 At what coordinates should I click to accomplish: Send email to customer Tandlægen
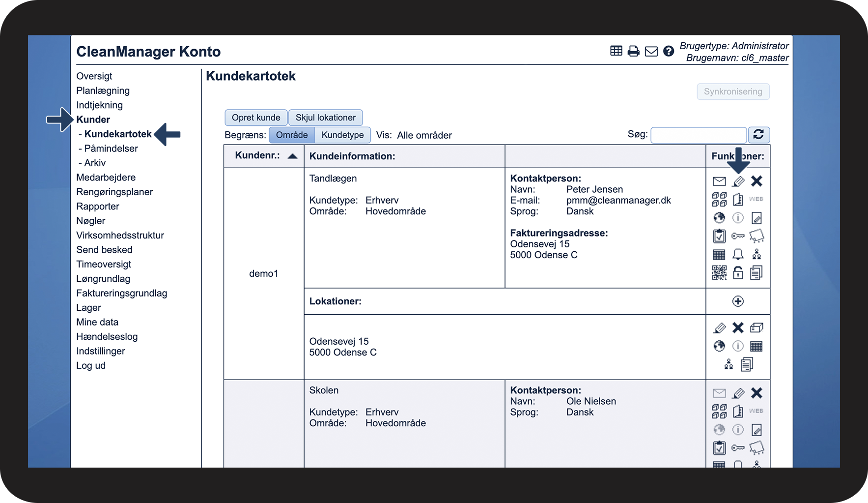719,181
